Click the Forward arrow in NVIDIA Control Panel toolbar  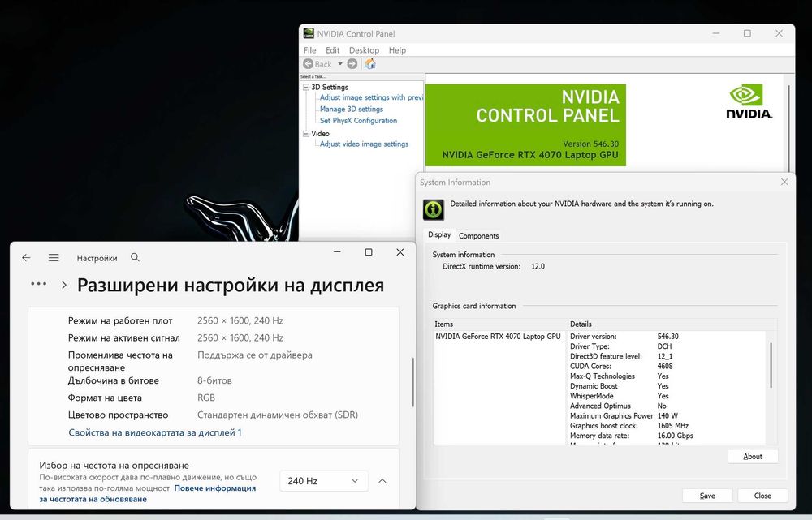coord(352,63)
